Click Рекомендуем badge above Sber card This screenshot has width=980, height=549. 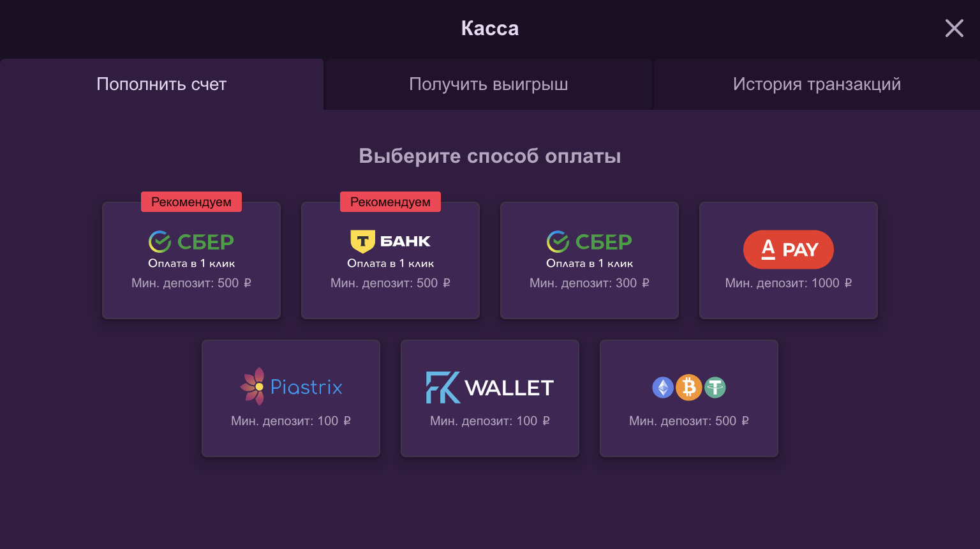click(x=191, y=202)
